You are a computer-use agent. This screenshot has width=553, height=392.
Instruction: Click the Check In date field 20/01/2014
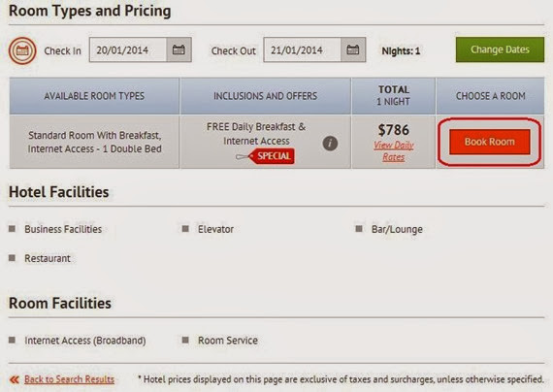pyautogui.click(x=128, y=49)
